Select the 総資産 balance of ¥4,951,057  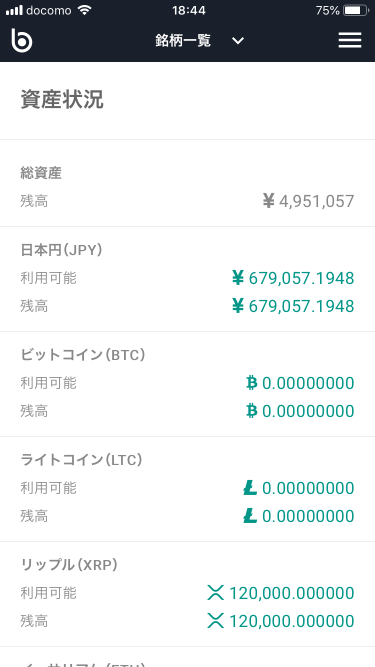(309, 201)
